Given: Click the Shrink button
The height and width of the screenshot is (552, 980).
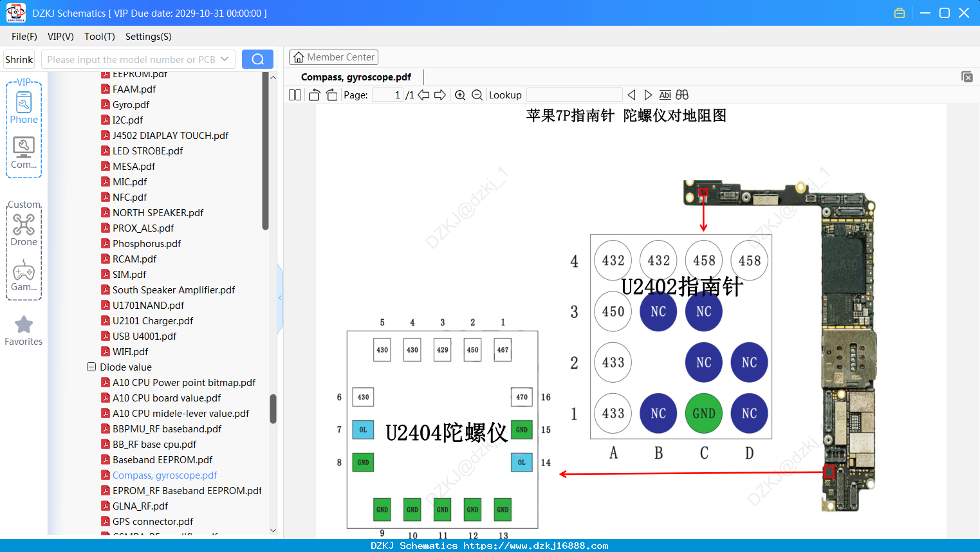Looking at the screenshot, I should 19,59.
